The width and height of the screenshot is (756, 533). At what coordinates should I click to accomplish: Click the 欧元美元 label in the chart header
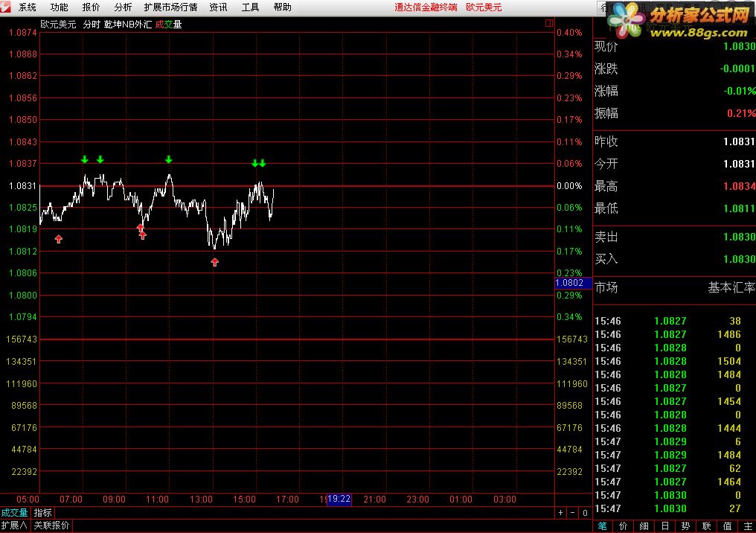point(58,24)
